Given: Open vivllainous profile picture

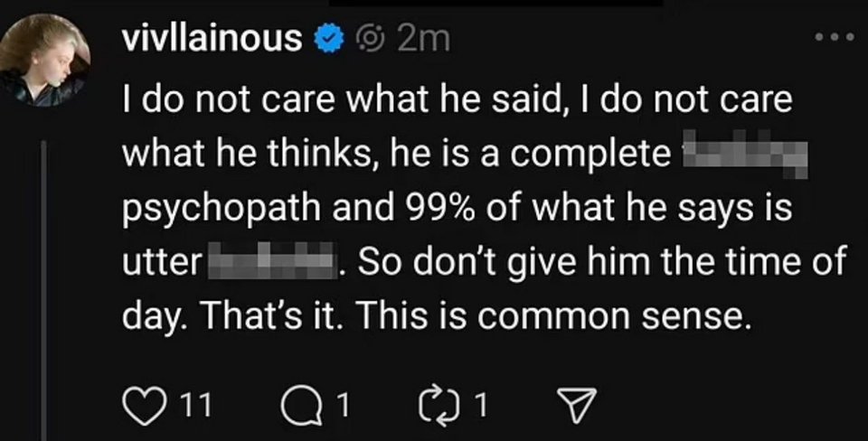Looking at the screenshot, I should pos(44,60).
